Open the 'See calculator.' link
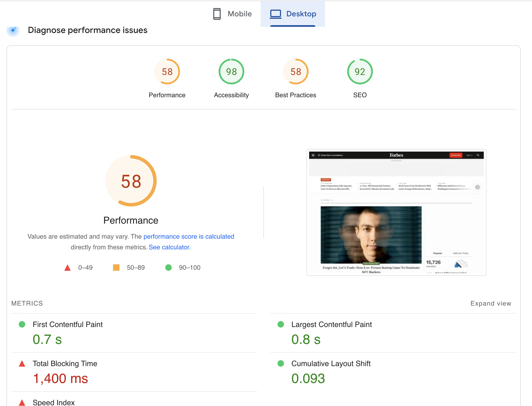This screenshot has width=532, height=406. pos(170,247)
